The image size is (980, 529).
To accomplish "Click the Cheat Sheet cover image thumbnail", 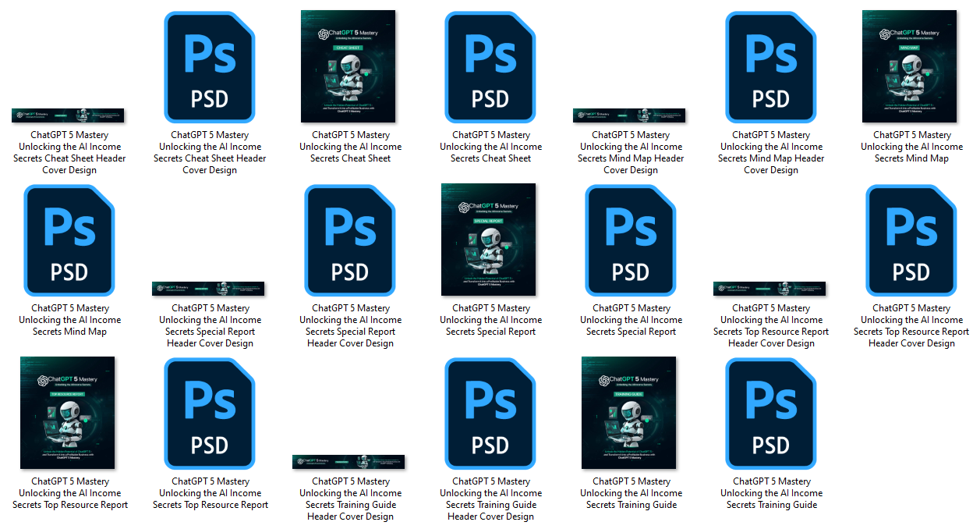I will [348, 66].
